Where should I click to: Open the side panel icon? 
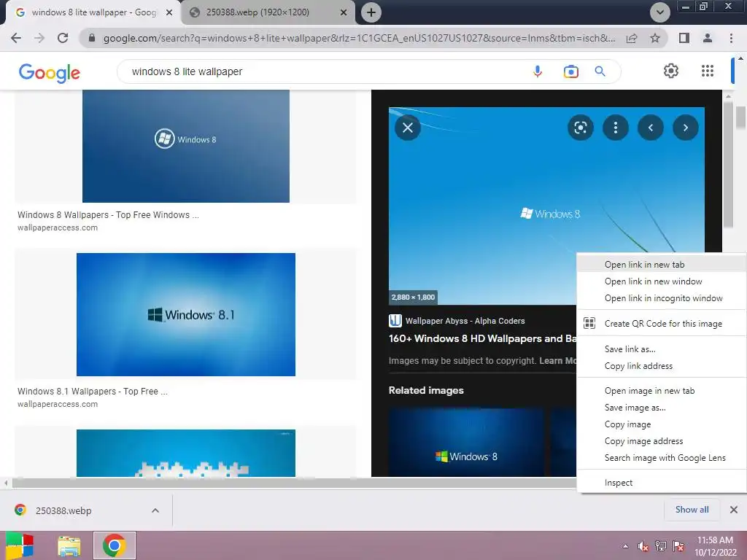(x=684, y=38)
